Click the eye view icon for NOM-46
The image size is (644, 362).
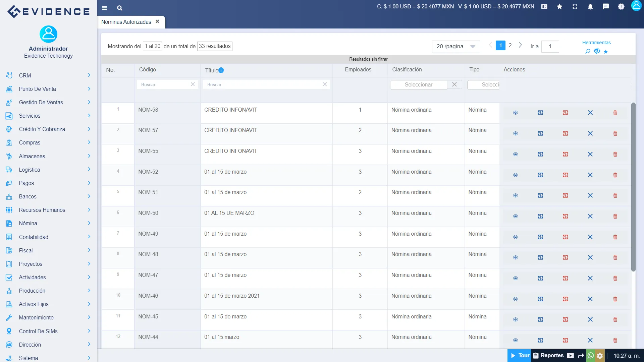[516, 299]
